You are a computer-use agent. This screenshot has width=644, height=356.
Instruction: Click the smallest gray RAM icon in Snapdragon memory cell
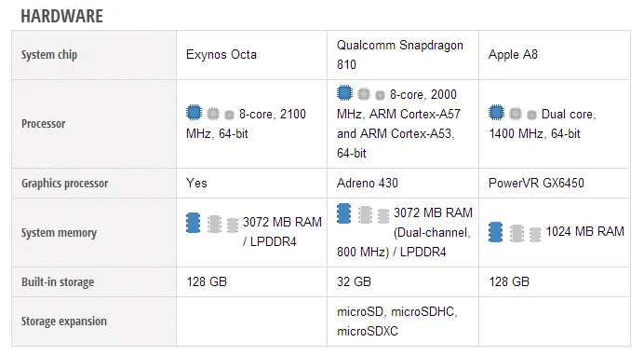pos(383,216)
